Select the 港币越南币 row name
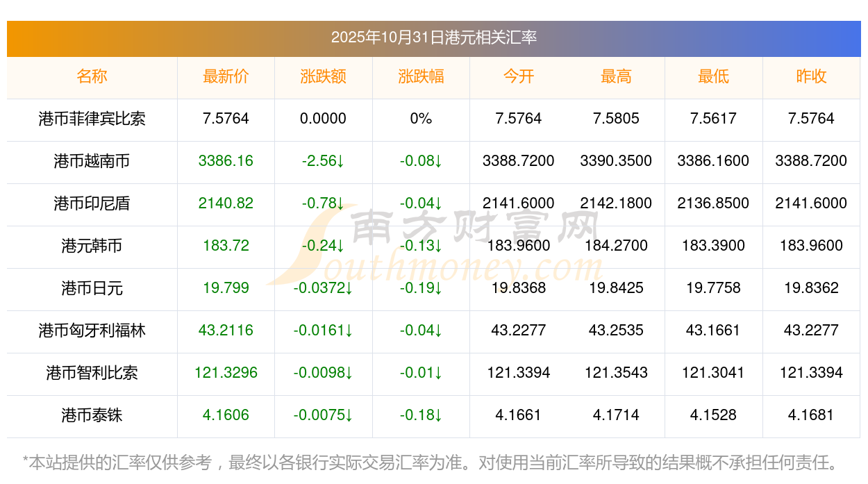The height and width of the screenshot is (484, 868). [x=92, y=161]
